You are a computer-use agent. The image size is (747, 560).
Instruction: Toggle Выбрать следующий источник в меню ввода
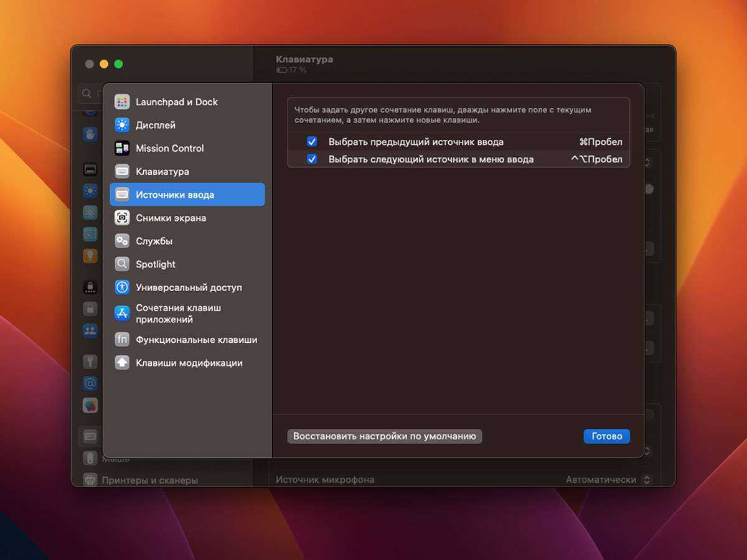312,159
